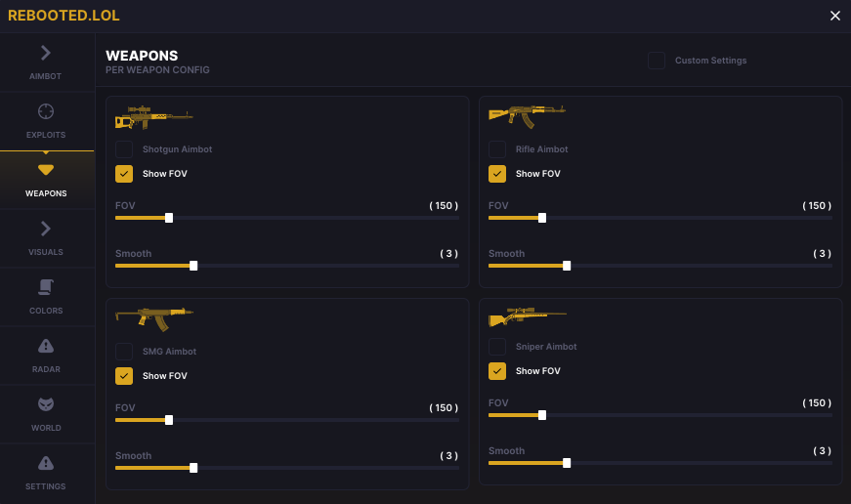
Task: Click the sniper weapon image
Action: pos(527,318)
